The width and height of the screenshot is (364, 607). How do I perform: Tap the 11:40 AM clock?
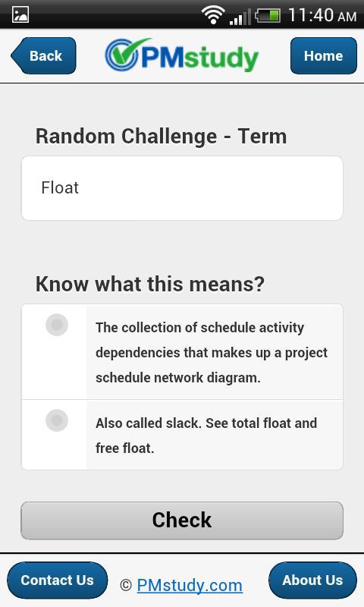[322, 15]
